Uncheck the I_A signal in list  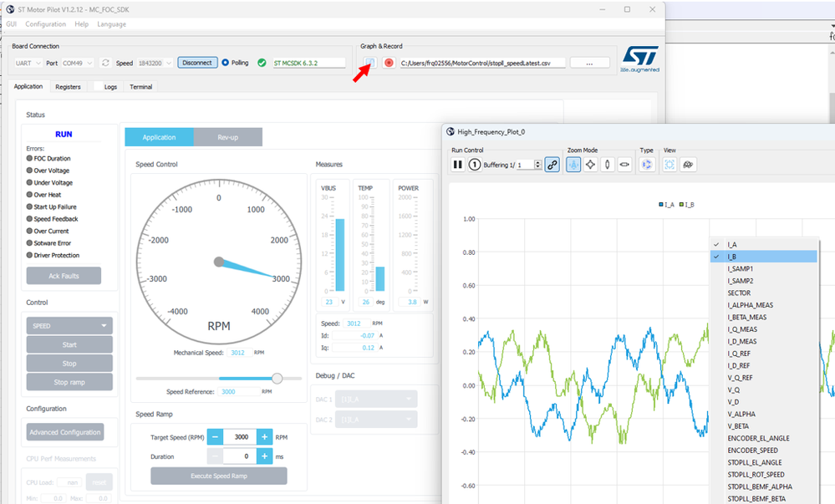pos(764,245)
